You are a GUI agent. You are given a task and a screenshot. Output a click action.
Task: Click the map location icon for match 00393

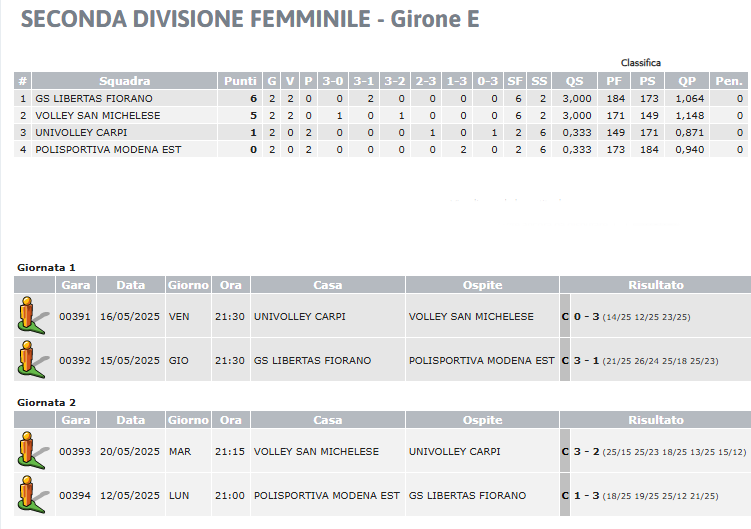click(x=33, y=450)
